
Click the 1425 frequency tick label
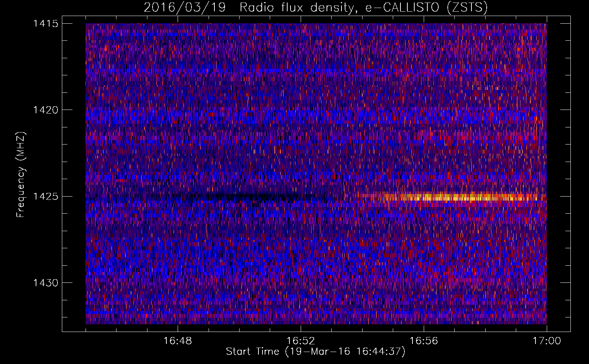pyautogui.click(x=46, y=197)
